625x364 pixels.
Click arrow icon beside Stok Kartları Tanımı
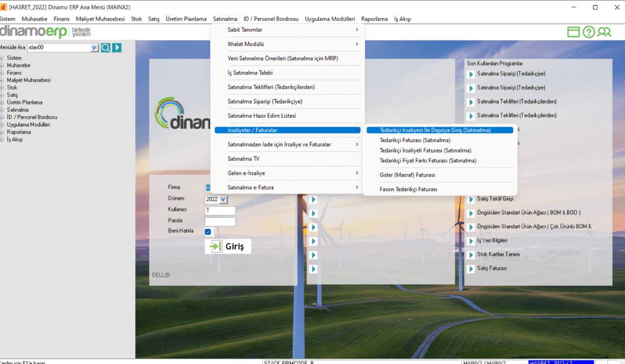point(471,255)
